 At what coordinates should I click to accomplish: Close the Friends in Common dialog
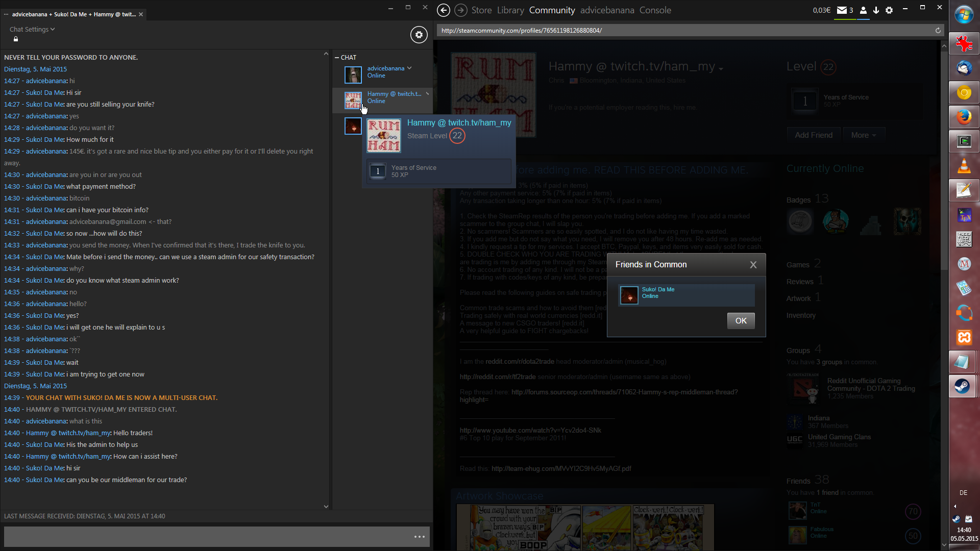753,265
